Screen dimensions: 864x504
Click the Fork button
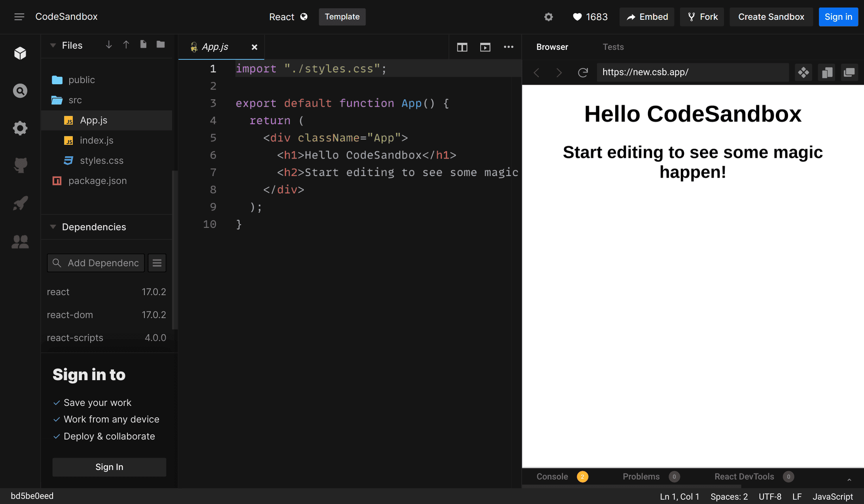coord(703,16)
